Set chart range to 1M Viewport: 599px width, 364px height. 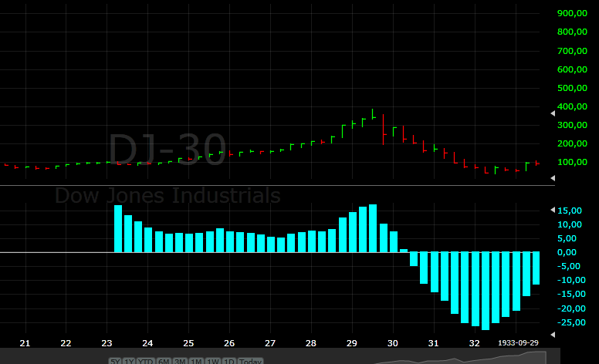[x=196, y=361]
